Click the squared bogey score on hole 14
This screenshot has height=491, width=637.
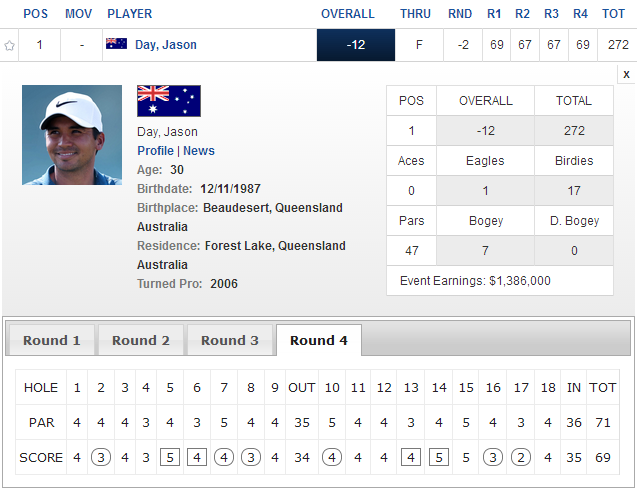click(x=438, y=458)
